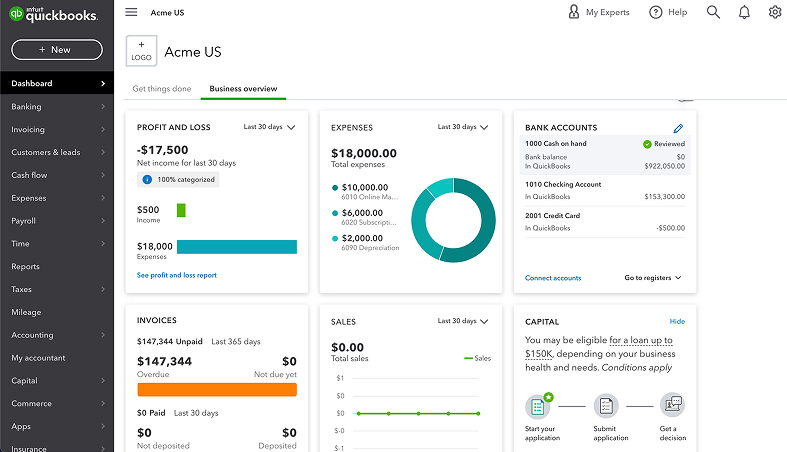
Task: Hide the Capital card
Action: click(677, 321)
